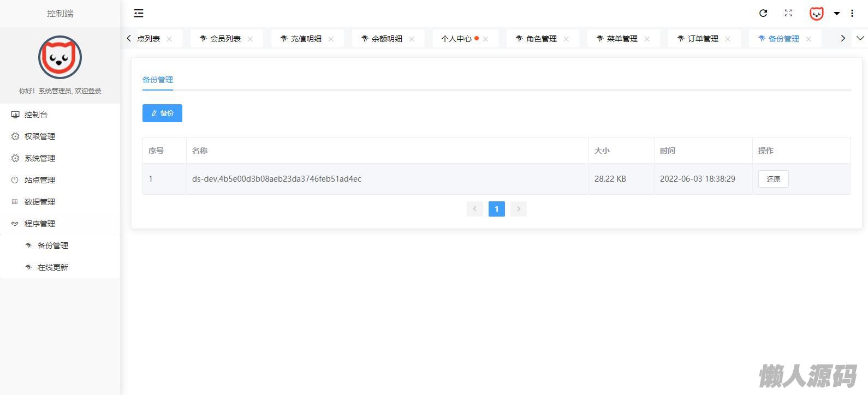This screenshot has height=395, width=868.
Task: Toggle fullscreen mode icon
Action: pos(788,13)
